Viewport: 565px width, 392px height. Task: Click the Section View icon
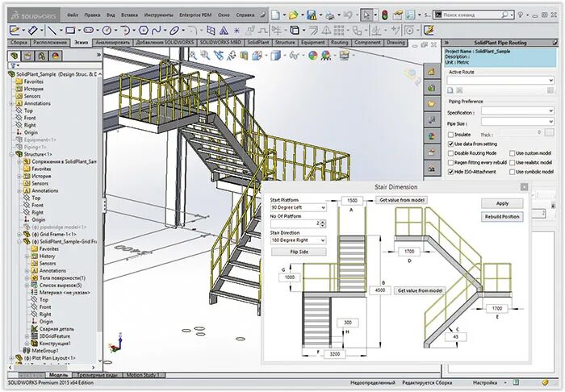(x=244, y=56)
